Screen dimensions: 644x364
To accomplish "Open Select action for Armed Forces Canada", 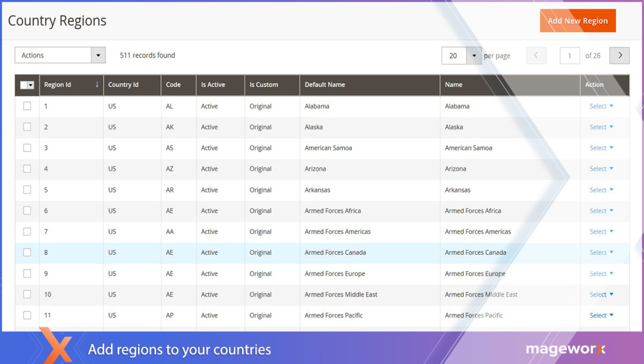I will coord(601,253).
